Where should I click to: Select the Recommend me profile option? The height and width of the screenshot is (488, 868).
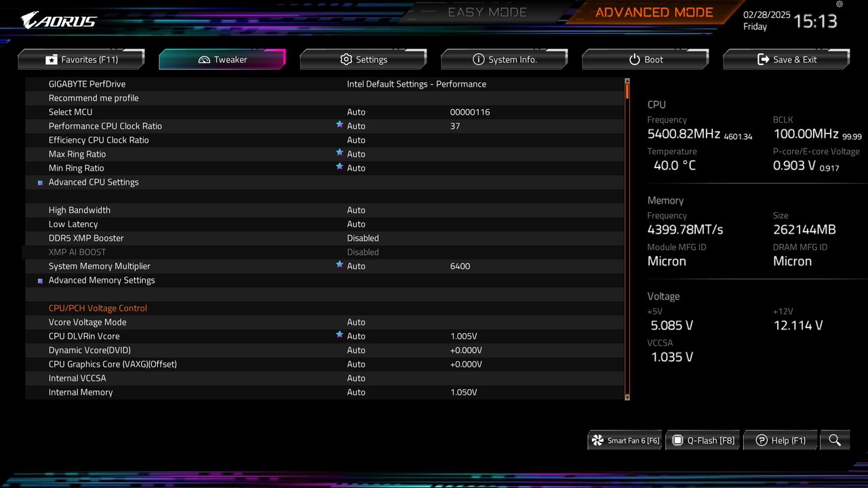tap(94, 98)
